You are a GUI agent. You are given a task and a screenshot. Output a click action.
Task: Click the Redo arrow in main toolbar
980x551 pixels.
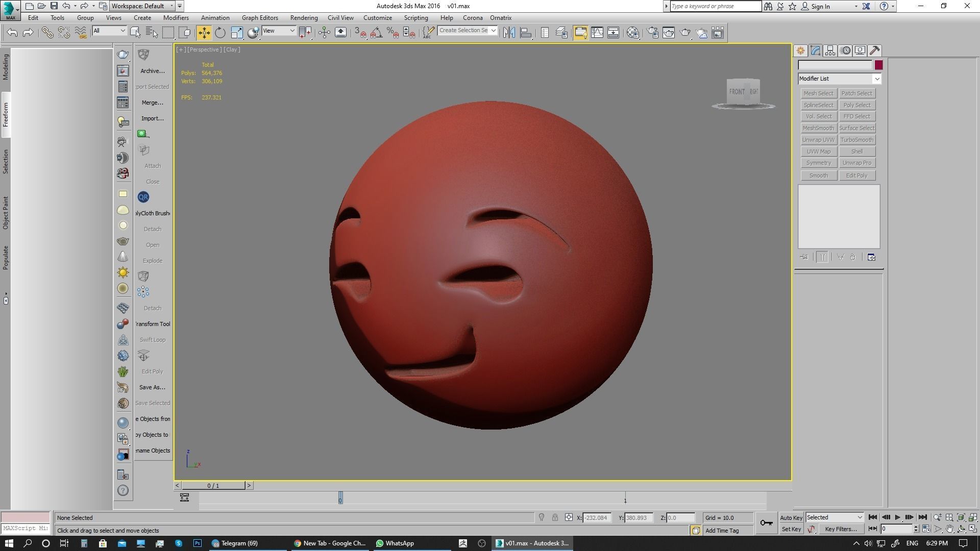[x=29, y=33]
